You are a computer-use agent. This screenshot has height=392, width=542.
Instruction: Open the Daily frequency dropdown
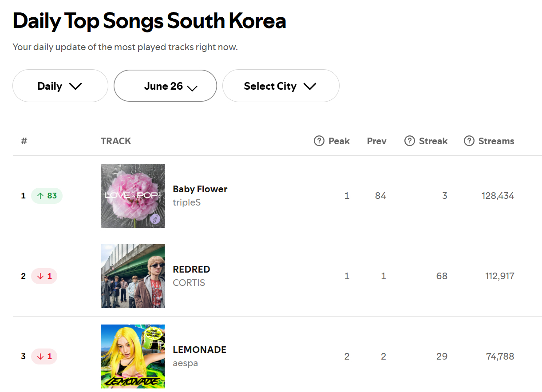pyautogui.click(x=60, y=86)
